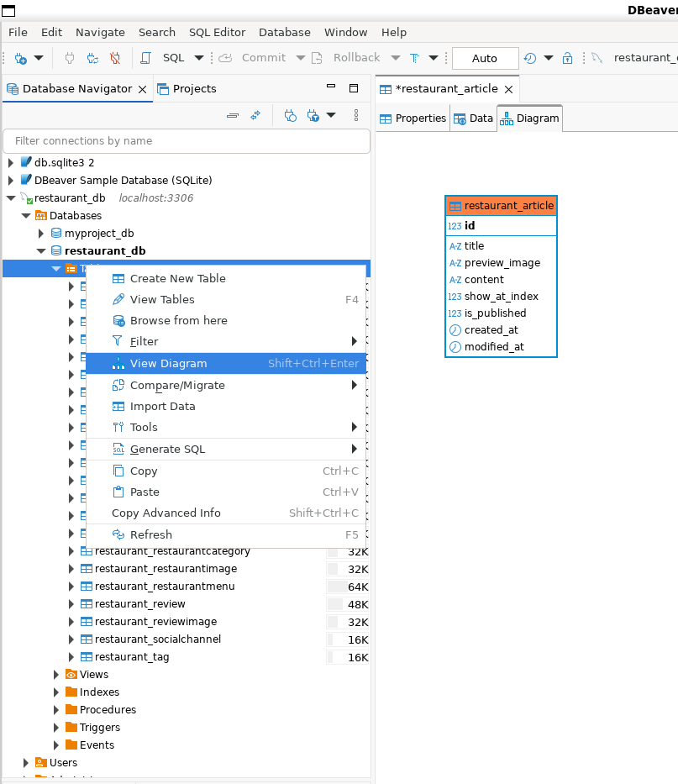Choose Create New Table in context menu
The width and height of the screenshot is (678, 784).
pos(226,278)
